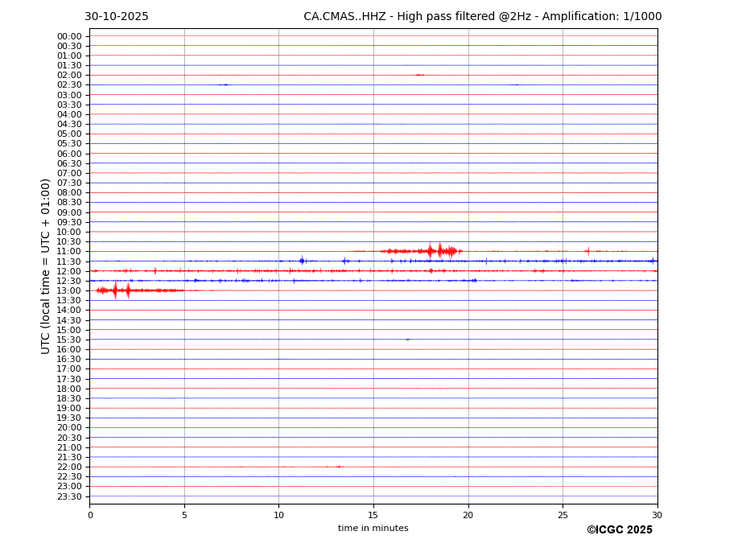Pick the 13:00 row time label
The height and width of the screenshot is (560, 746).
click(x=69, y=290)
